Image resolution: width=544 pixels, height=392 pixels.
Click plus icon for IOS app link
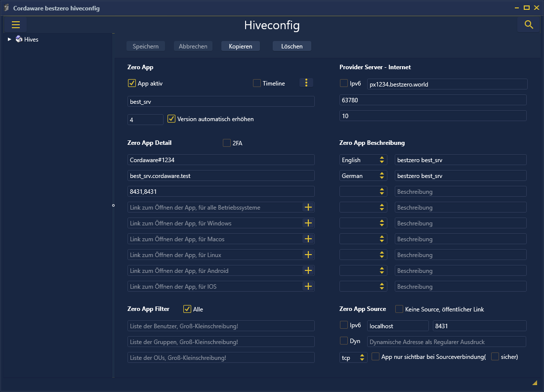308,287
